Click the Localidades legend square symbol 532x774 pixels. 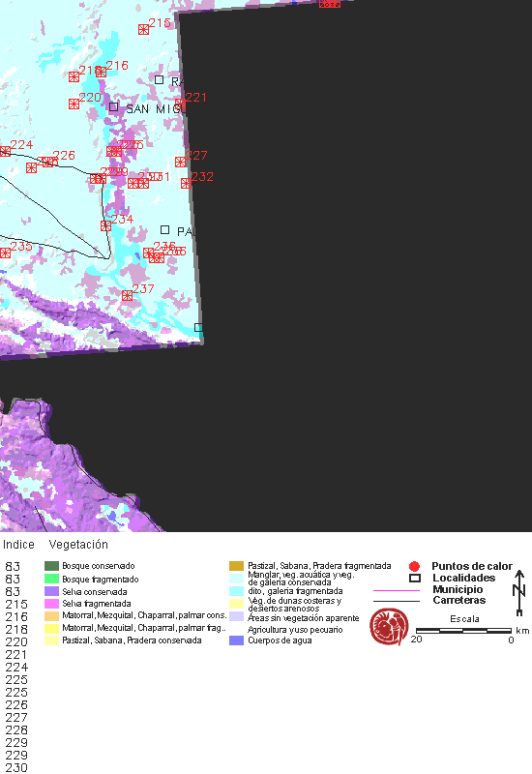[x=415, y=578]
